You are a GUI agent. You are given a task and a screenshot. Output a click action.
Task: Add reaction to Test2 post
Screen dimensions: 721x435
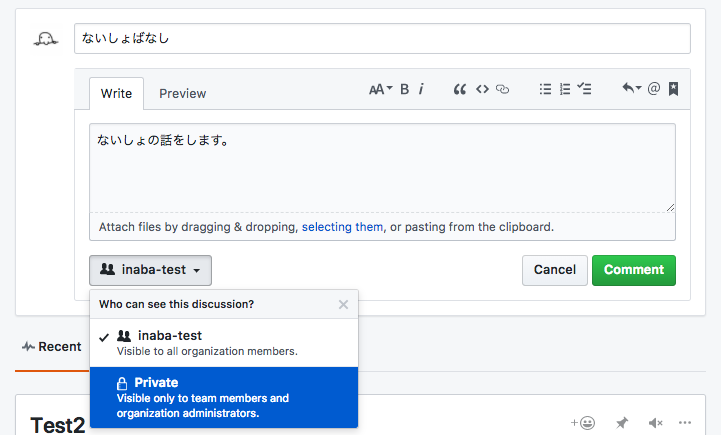583,423
